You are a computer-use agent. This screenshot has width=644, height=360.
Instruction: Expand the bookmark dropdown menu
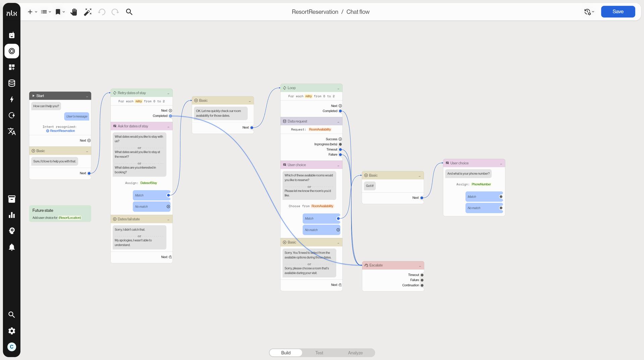pyautogui.click(x=60, y=12)
